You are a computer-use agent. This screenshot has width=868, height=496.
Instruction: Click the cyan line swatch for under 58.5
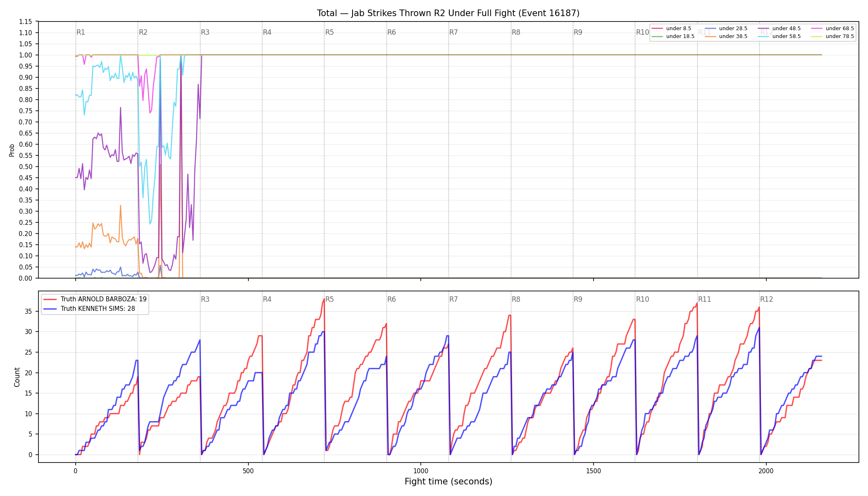[x=763, y=36]
